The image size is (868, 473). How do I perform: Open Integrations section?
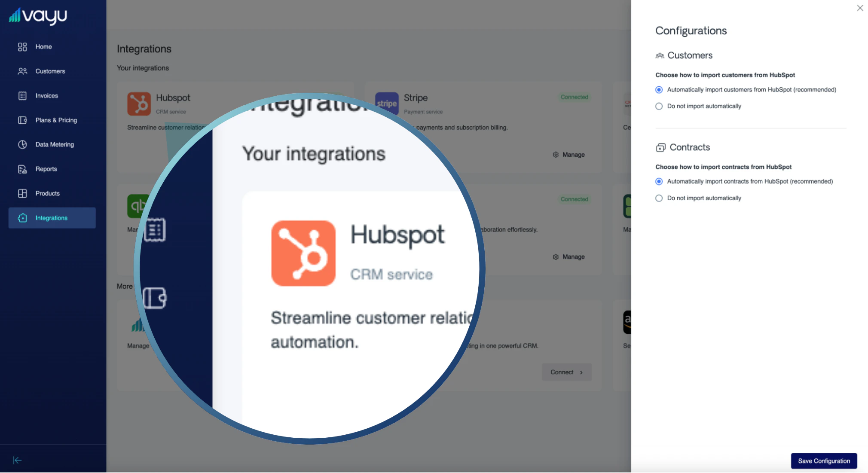[52, 218]
